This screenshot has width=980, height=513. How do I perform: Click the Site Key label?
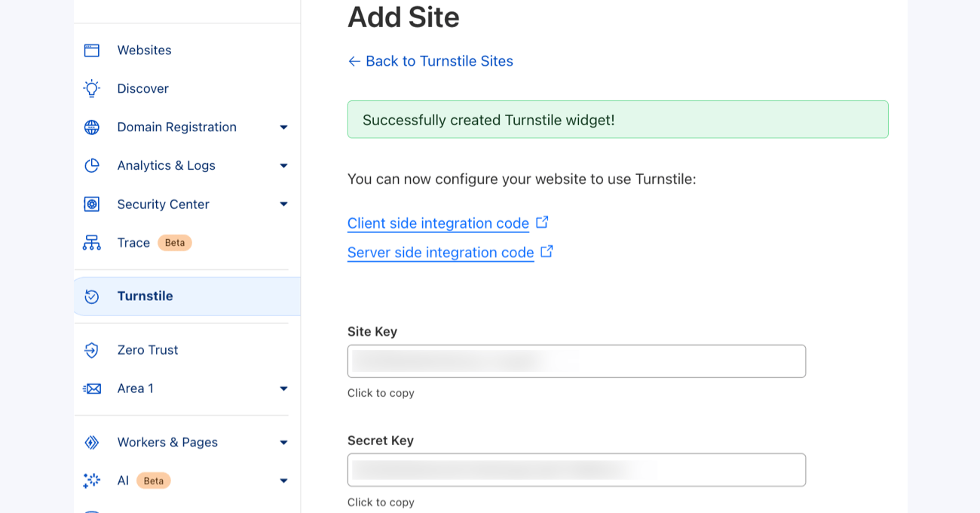pos(372,331)
